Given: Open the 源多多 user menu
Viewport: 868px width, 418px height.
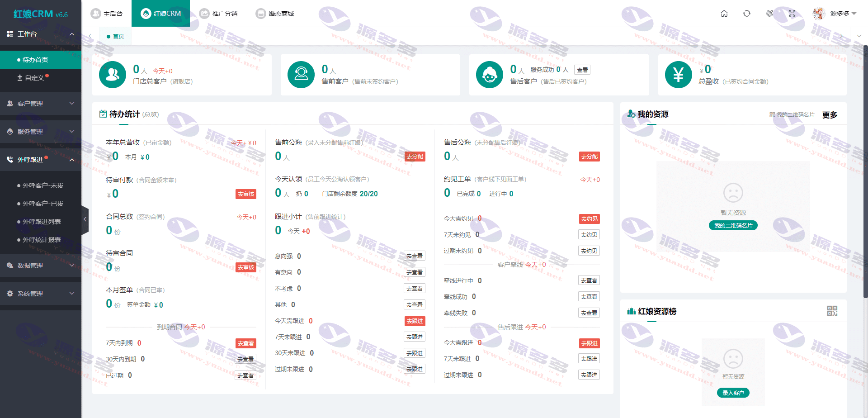Looking at the screenshot, I should click(x=835, y=14).
